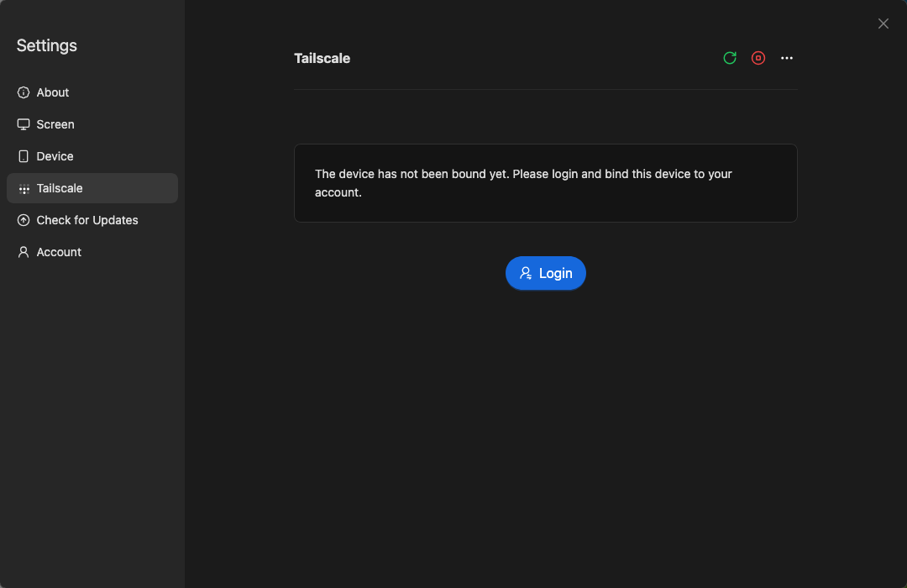Close the Settings dialog
Image resolution: width=907 pixels, height=588 pixels.
point(883,24)
